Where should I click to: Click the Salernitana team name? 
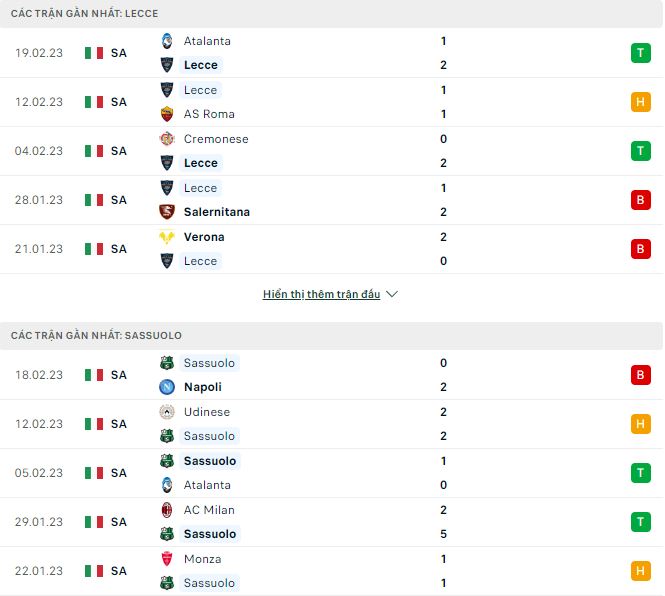pyautogui.click(x=217, y=212)
